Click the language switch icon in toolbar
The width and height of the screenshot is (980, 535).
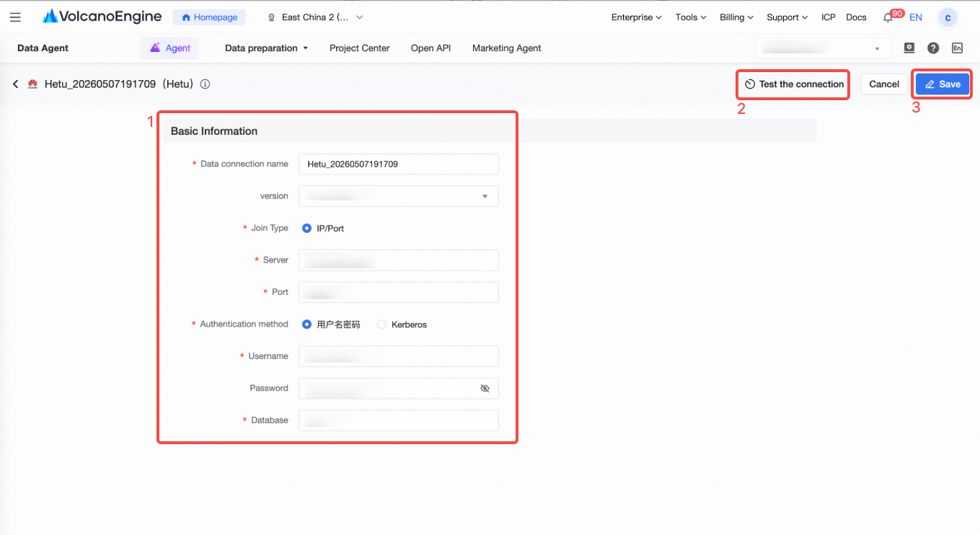point(957,48)
